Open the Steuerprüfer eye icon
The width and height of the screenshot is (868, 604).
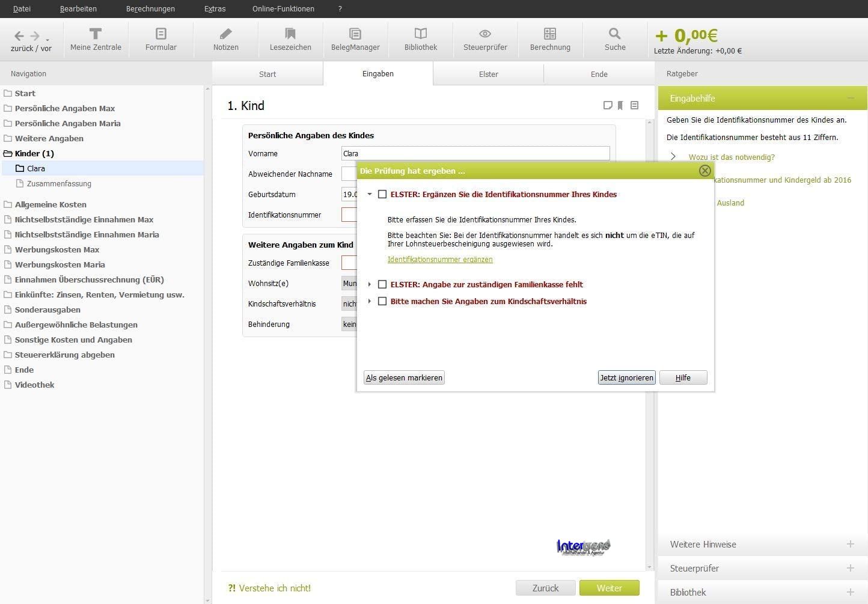(x=485, y=39)
